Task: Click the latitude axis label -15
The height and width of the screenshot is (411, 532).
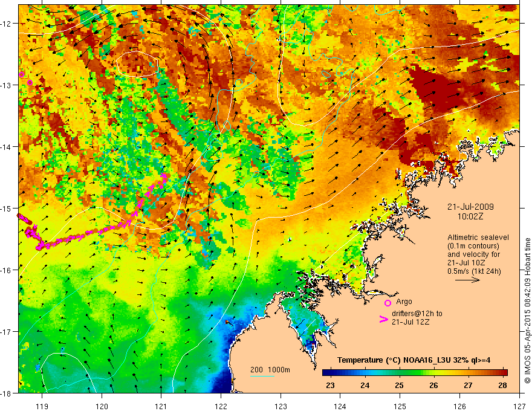Action: point(7,208)
